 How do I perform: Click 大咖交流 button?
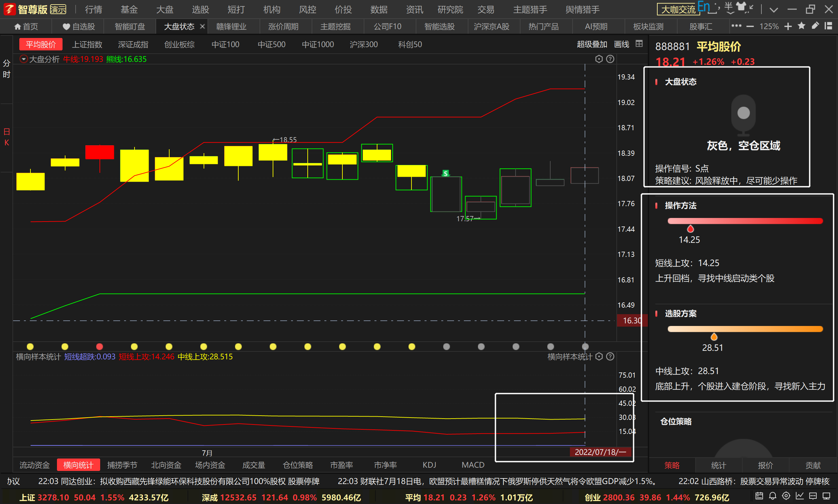[x=678, y=9]
